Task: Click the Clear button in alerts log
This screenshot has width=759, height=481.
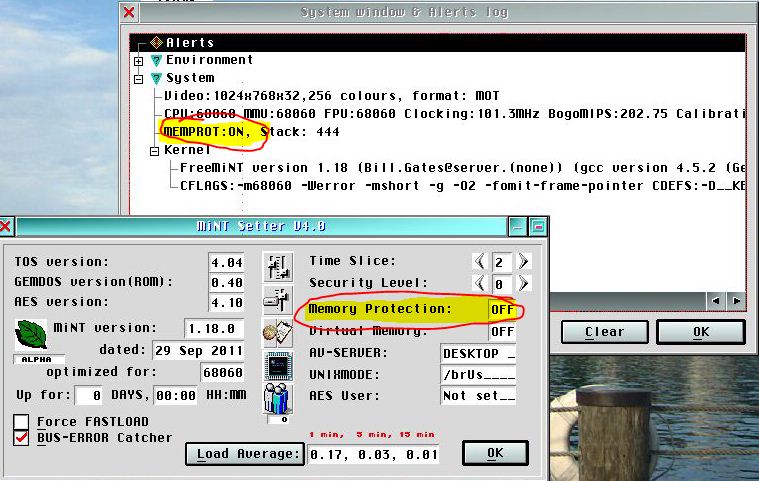Action: 604,331
